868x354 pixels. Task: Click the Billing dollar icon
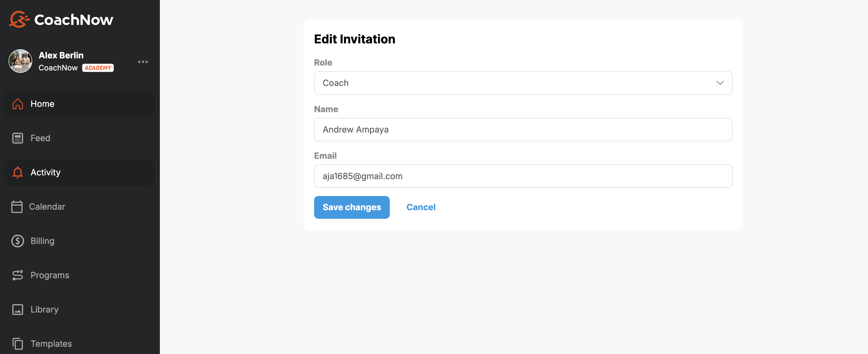coord(17,241)
